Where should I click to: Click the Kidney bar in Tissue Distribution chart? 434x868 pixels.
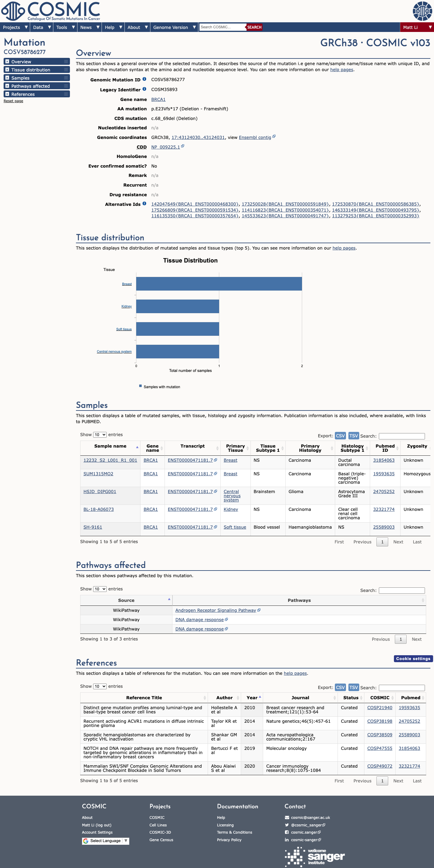(178, 306)
